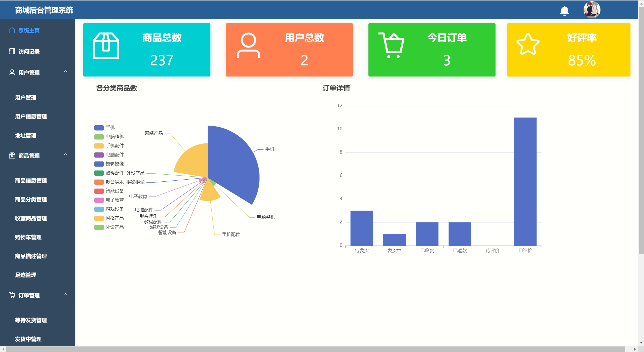Open 商品分类管理 menu item
Viewport: 644px width, 352px height.
[31, 200]
